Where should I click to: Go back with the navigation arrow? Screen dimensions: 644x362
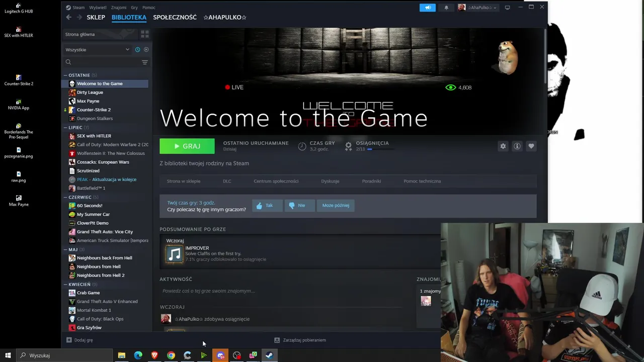click(x=69, y=17)
